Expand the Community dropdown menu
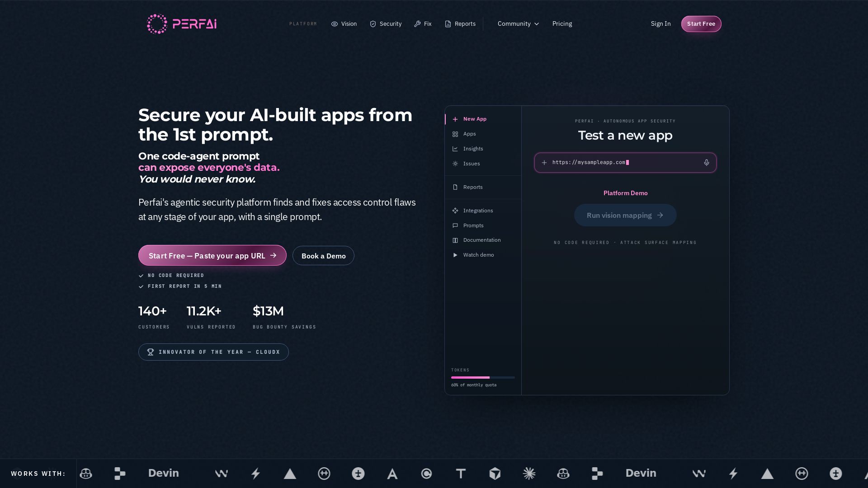The height and width of the screenshot is (488, 868). click(x=518, y=24)
